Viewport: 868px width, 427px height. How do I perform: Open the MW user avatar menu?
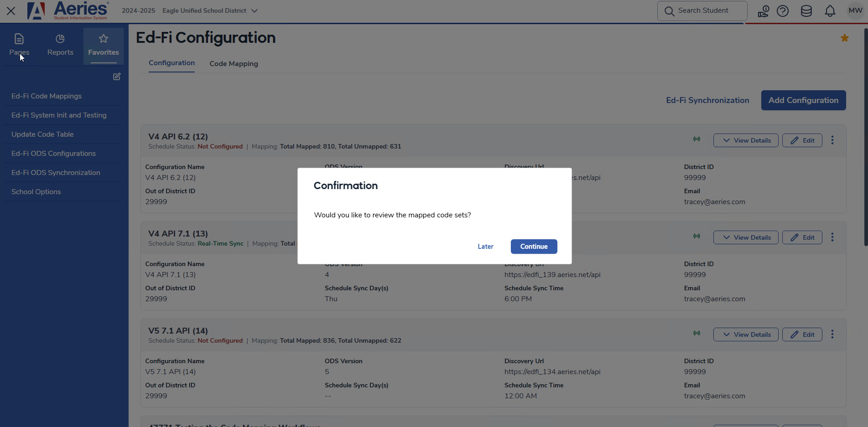click(x=856, y=10)
